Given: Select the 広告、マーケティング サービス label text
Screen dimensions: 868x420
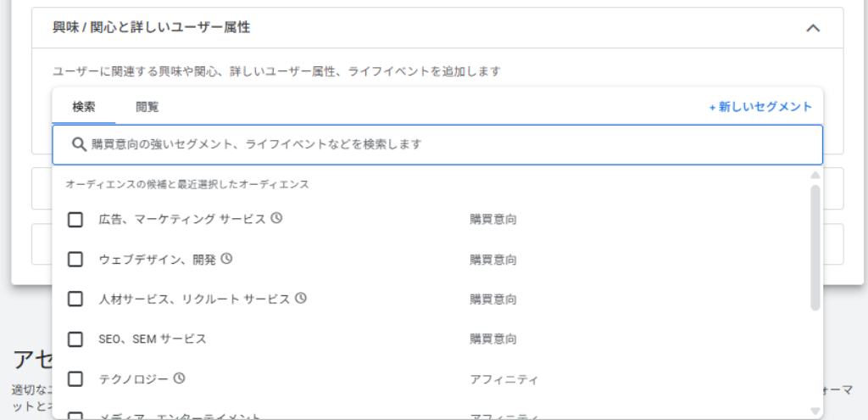Looking at the screenshot, I should [182, 220].
